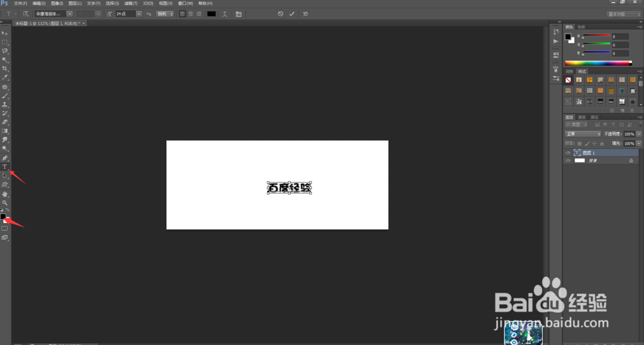Open the font family dropdown

coord(70,14)
